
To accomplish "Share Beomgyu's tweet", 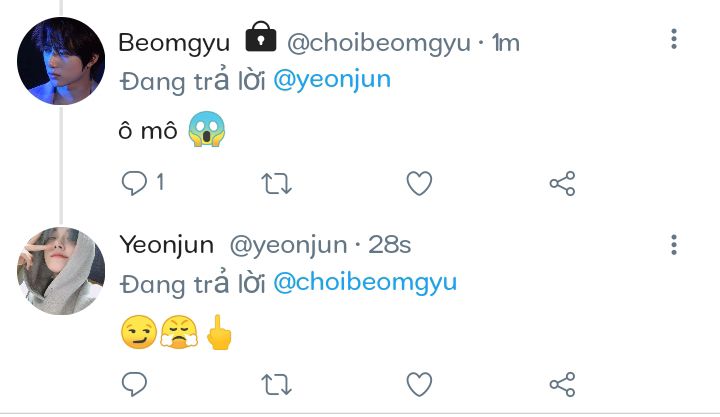I will click(x=562, y=184).
